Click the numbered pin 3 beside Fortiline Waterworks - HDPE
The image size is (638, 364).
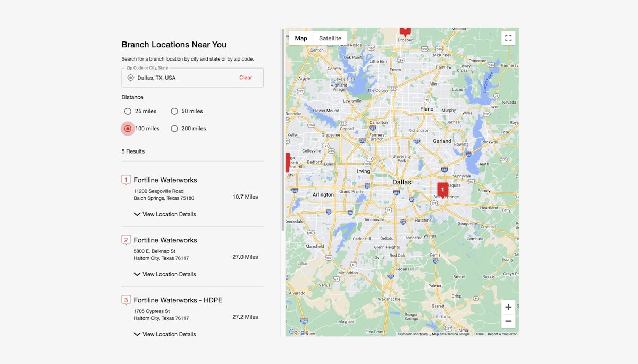[126, 300]
